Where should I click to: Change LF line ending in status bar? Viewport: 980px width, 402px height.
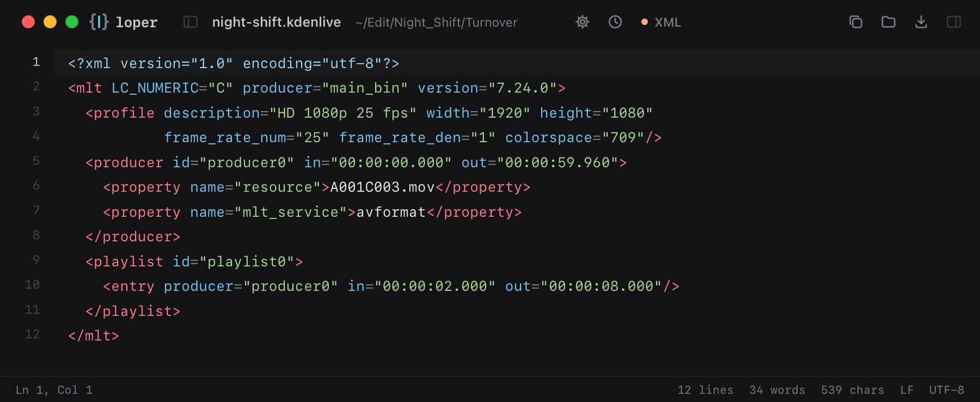907,390
